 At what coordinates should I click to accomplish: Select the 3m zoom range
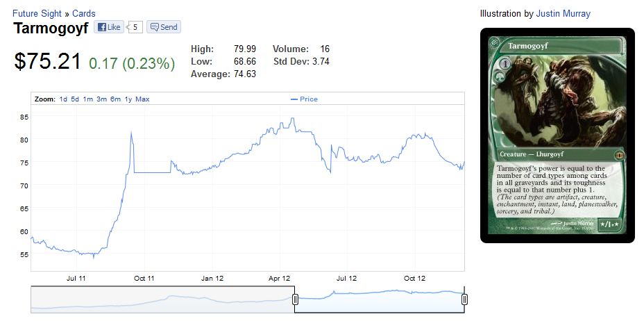[x=101, y=99]
